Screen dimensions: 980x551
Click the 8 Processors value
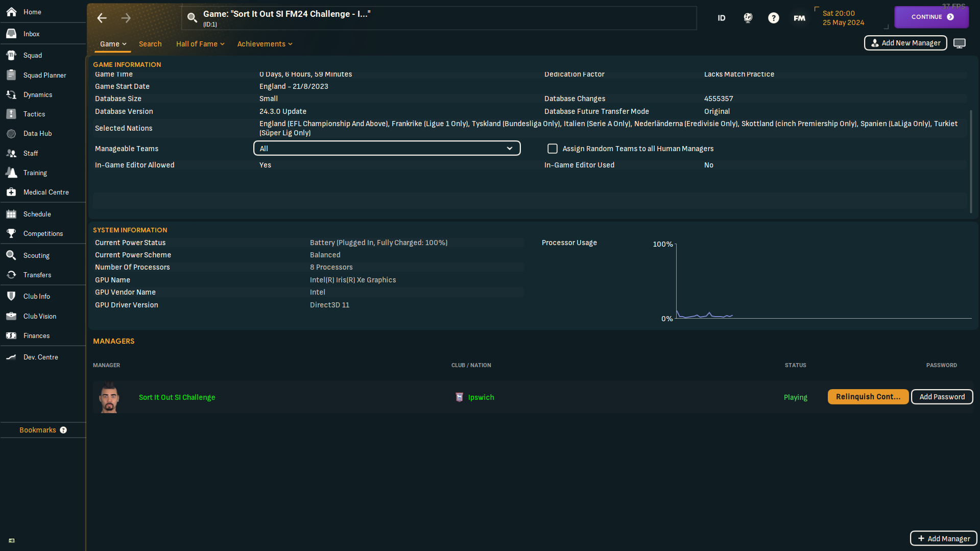coord(331,267)
